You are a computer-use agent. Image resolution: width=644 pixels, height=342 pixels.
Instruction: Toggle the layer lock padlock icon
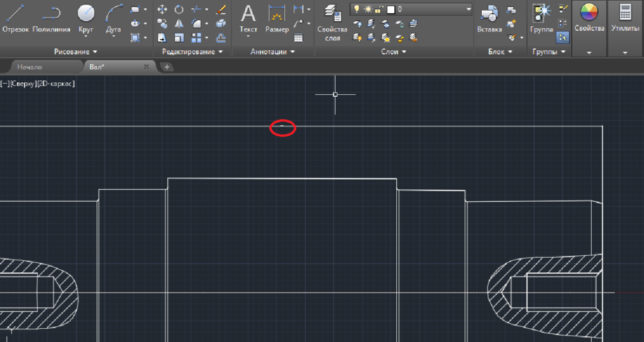click(x=379, y=9)
